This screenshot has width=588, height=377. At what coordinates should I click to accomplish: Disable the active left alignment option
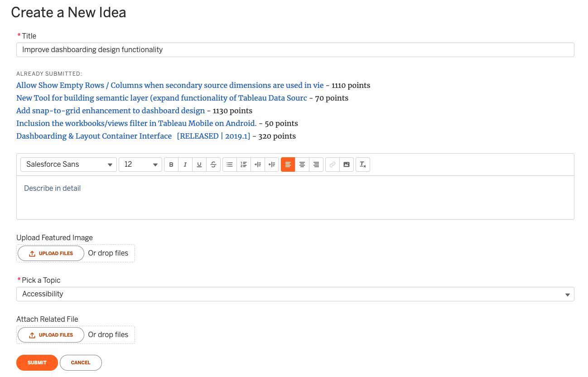click(289, 164)
